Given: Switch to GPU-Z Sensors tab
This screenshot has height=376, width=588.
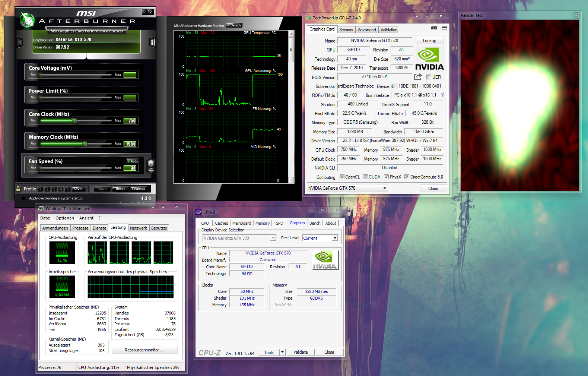Looking at the screenshot, I should 346,30.
